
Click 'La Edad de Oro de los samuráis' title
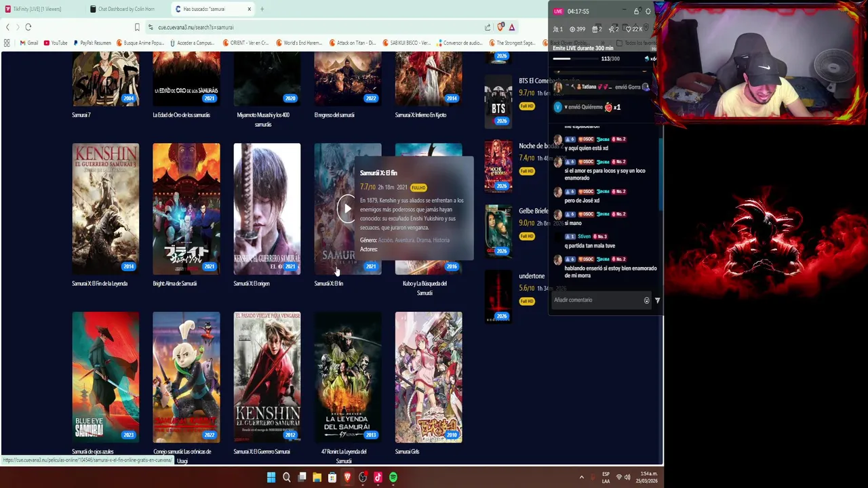182,115
